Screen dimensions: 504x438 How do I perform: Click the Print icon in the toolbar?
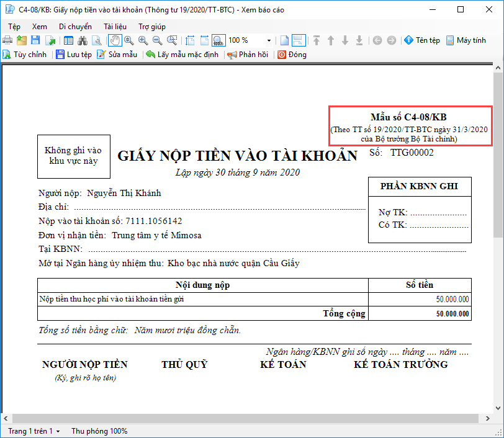7,40
